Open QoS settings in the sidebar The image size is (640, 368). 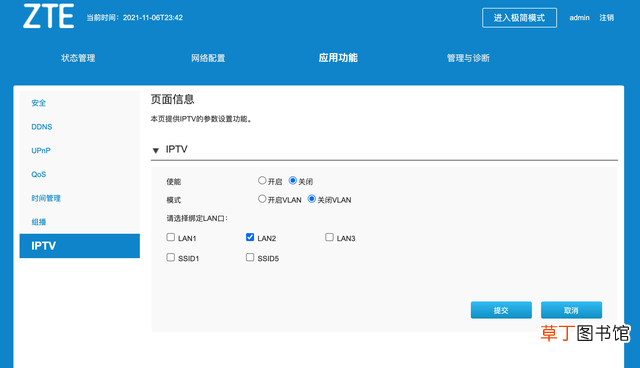[39, 175]
